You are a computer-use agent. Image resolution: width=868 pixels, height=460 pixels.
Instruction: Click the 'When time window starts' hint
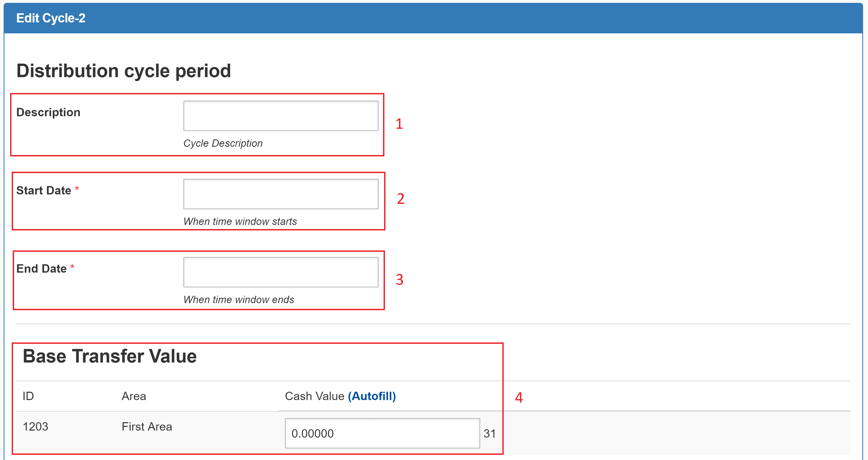pyautogui.click(x=240, y=222)
